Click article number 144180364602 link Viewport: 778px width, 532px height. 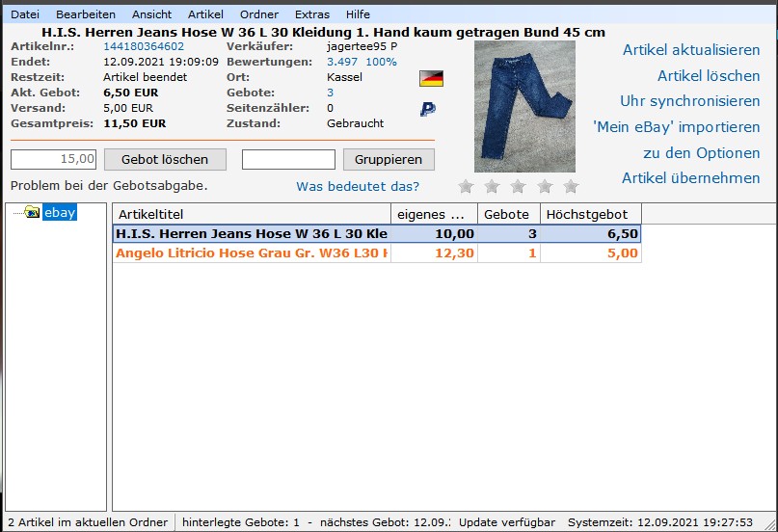point(144,46)
